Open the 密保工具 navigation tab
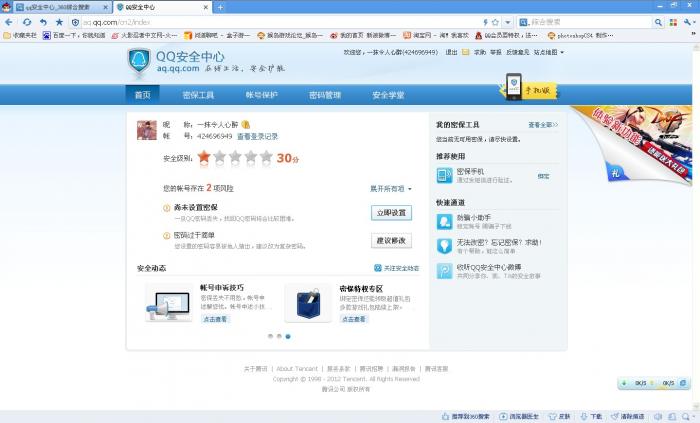The image size is (700, 423). 198,95
